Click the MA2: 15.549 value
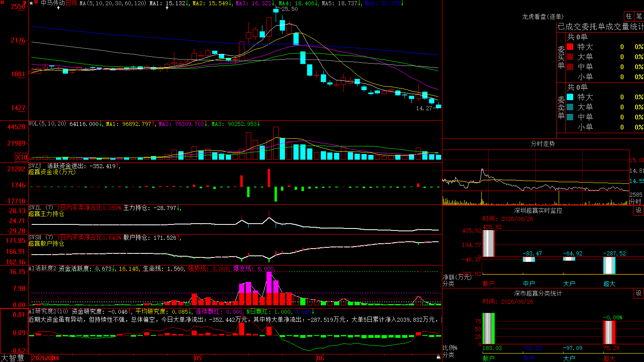The image size is (644, 362). click(211, 3)
